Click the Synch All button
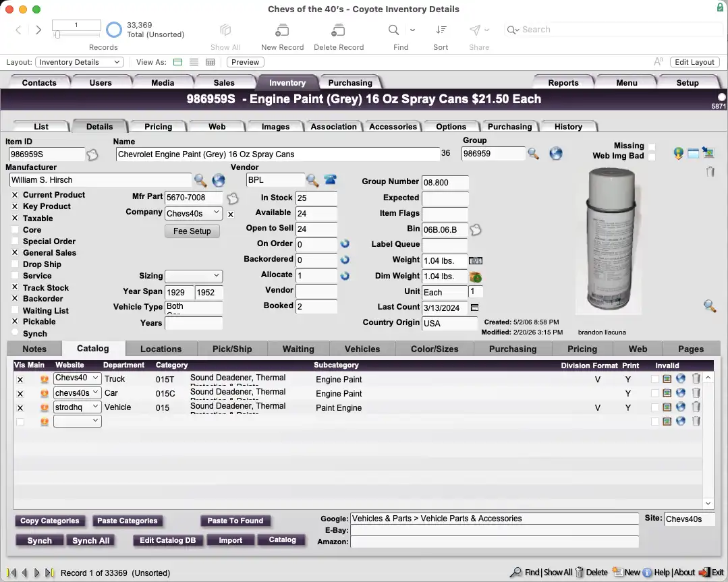This screenshot has width=728, height=582. pyautogui.click(x=91, y=541)
